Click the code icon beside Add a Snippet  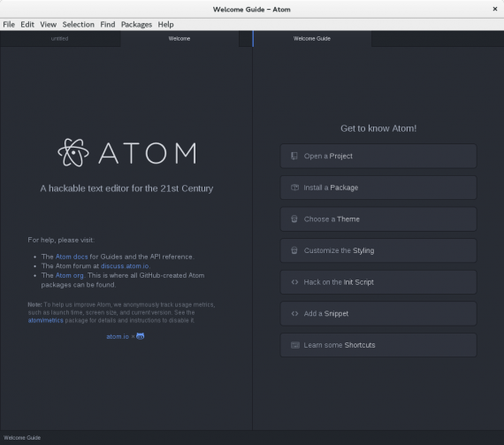(294, 313)
